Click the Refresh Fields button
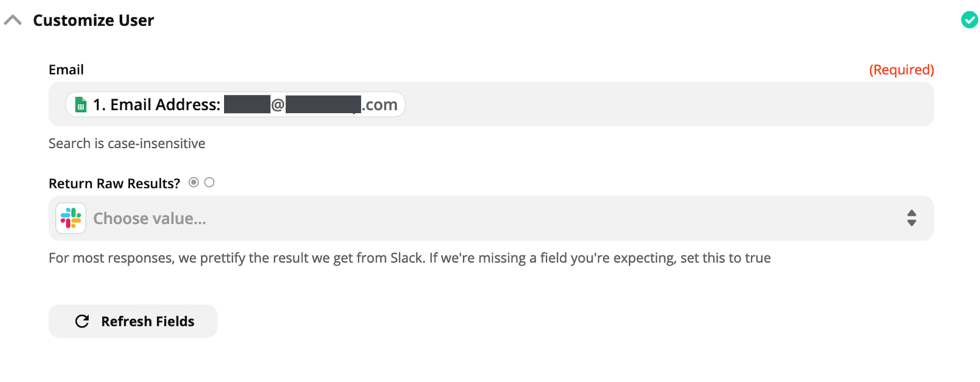Screen dimensions: 980x382 133,322
